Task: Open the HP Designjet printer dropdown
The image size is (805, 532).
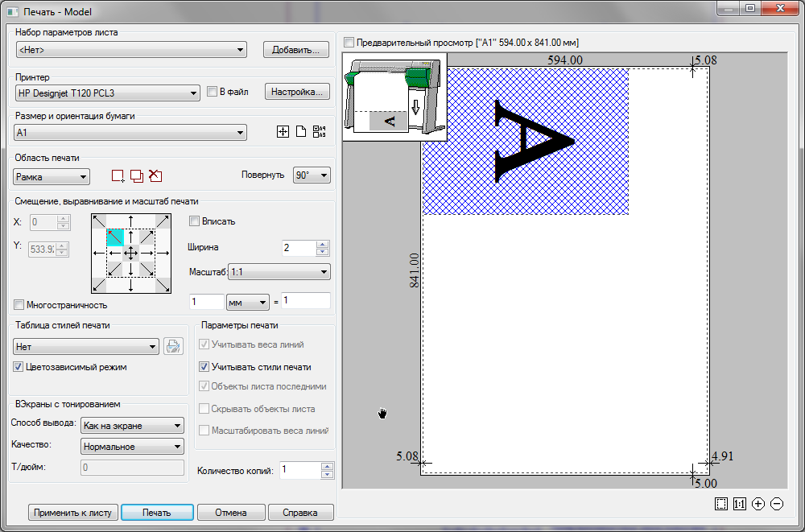Action: coord(193,92)
